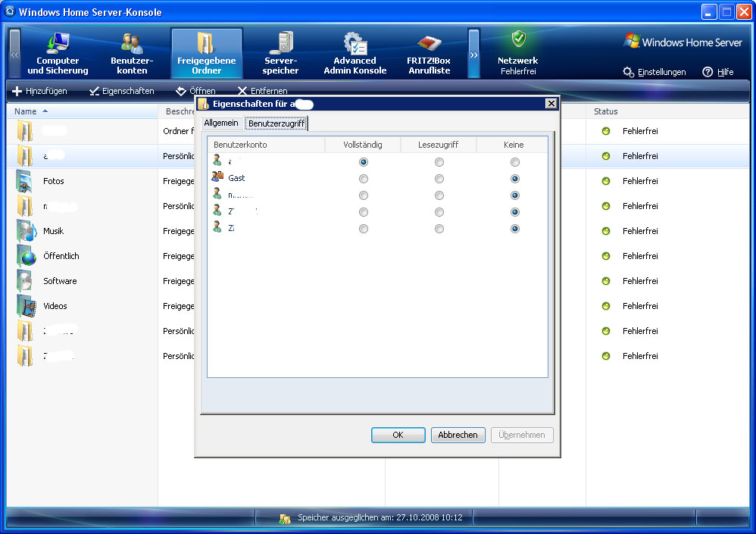Select Keine for the account starting with m
756x534 pixels.
click(515, 195)
